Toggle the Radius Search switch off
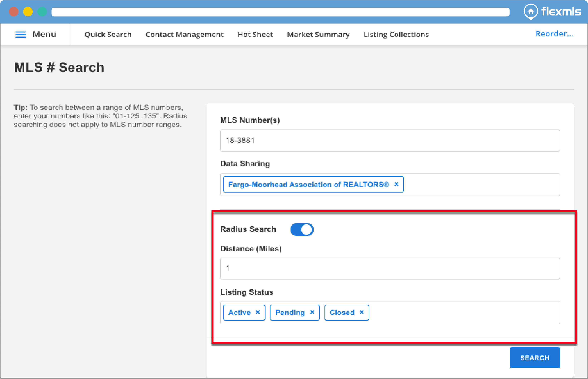 302,229
